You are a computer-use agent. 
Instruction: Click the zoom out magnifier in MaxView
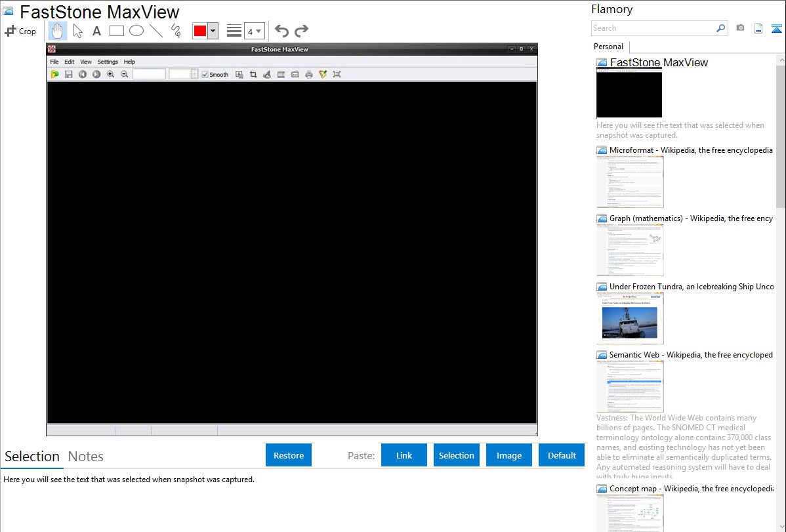[124, 74]
